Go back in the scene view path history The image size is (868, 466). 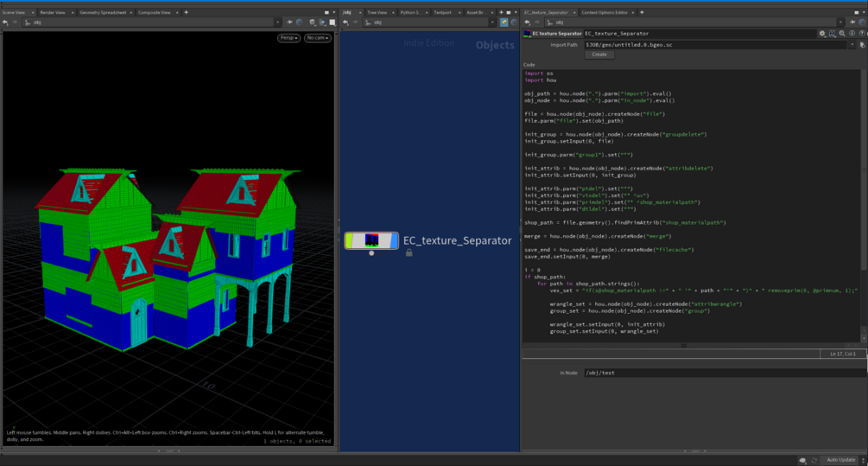pos(5,22)
